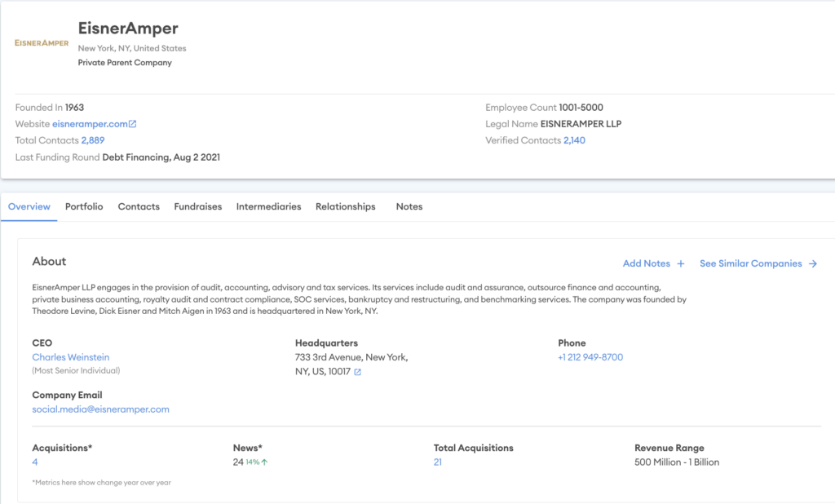The width and height of the screenshot is (835, 504).
Task: Click the EisnerAmper company name heading
Action: 128,29
